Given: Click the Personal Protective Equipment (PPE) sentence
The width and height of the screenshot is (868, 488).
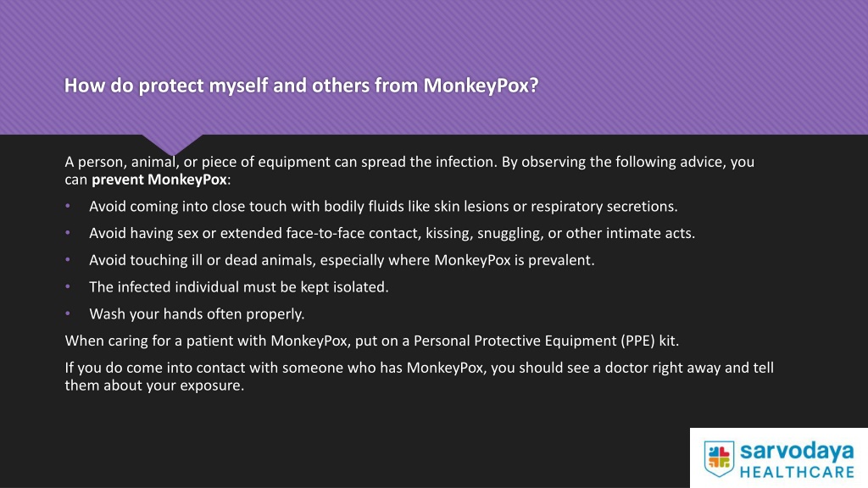Looking at the screenshot, I should [371, 341].
